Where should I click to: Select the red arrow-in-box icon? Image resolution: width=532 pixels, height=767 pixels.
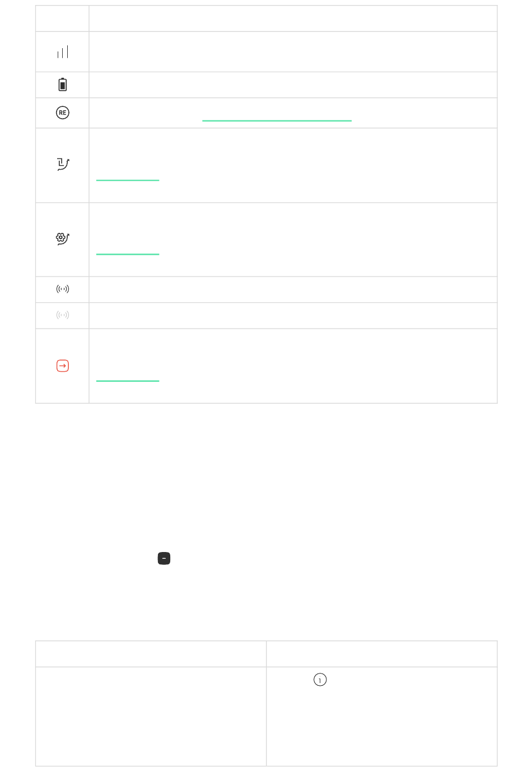pos(63,366)
